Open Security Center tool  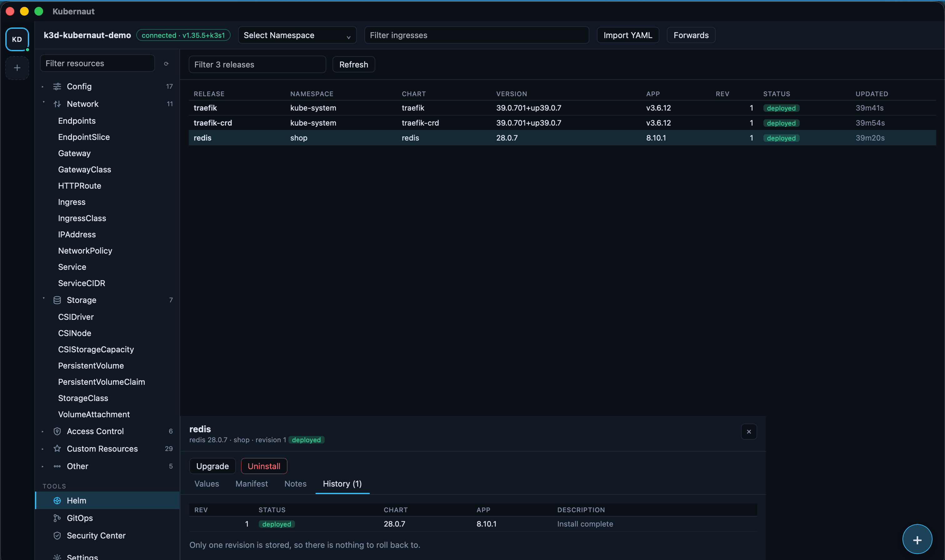tap(107, 535)
